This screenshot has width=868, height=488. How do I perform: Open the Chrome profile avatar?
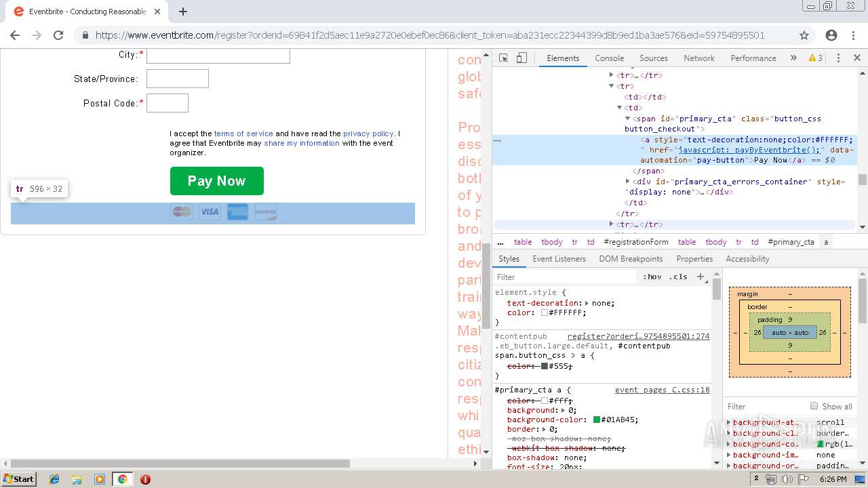point(831,35)
